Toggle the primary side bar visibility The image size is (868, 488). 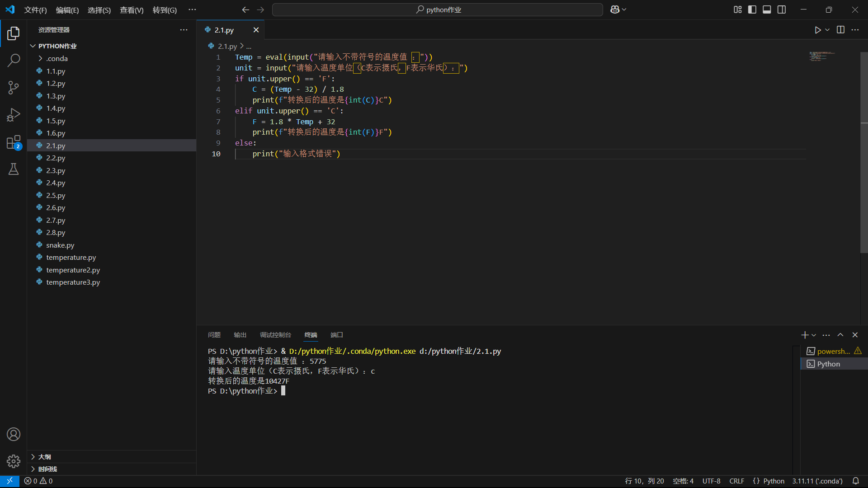coord(752,9)
